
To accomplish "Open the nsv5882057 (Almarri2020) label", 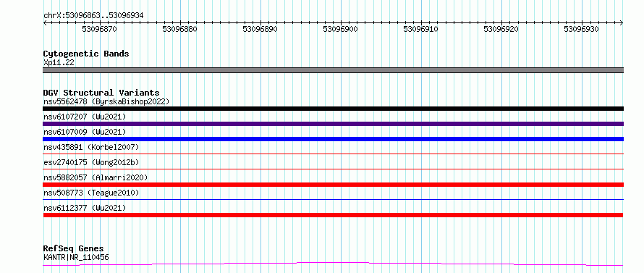I will (x=96, y=177).
